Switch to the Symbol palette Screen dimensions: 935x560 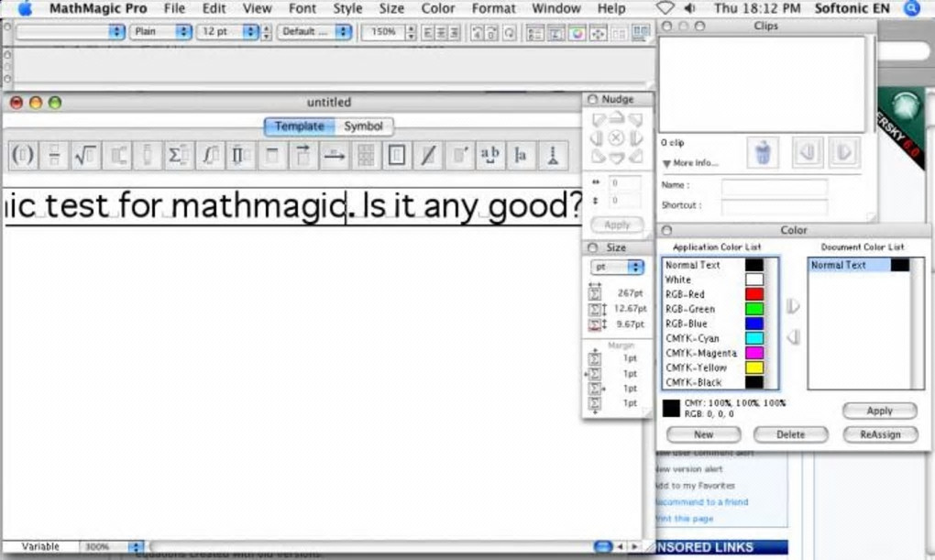[x=364, y=126]
